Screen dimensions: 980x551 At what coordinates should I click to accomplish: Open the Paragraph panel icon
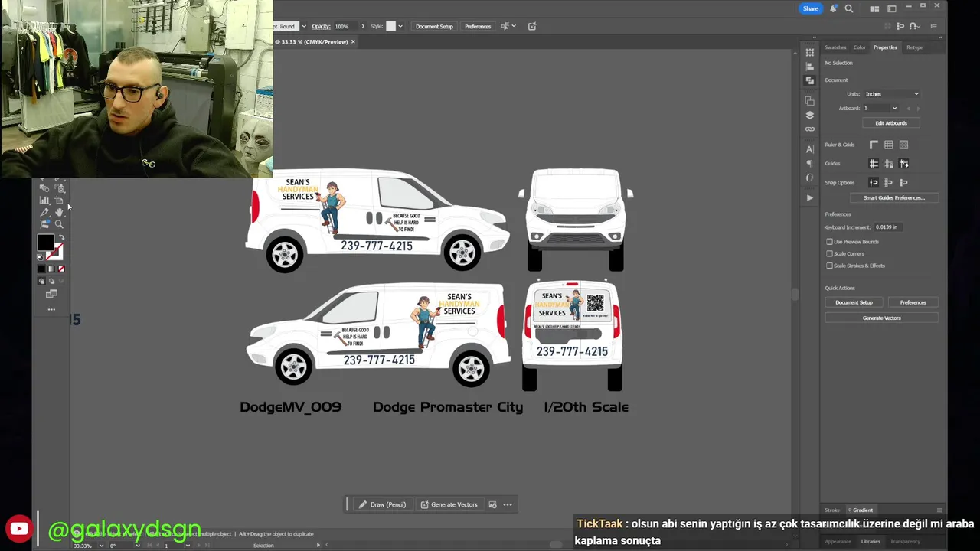(x=810, y=163)
